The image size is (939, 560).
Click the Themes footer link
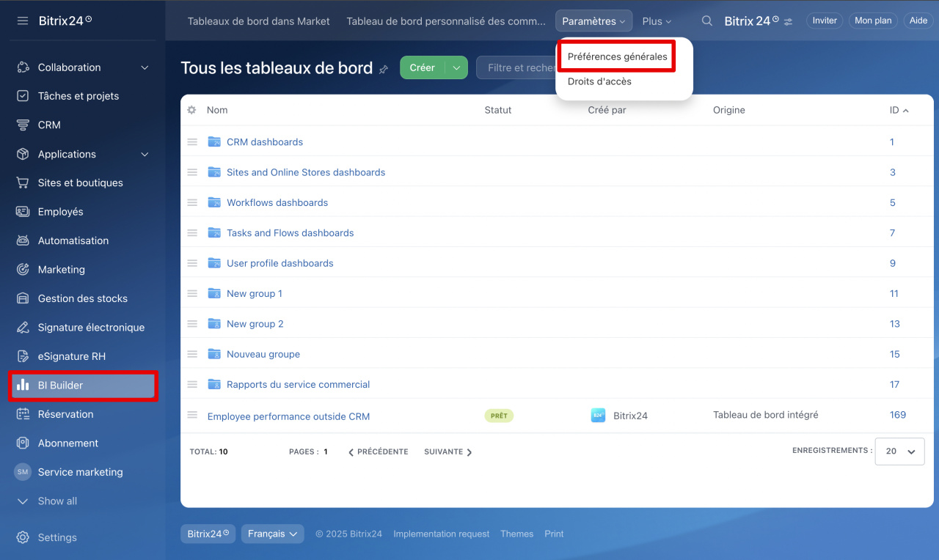(x=517, y=534)
